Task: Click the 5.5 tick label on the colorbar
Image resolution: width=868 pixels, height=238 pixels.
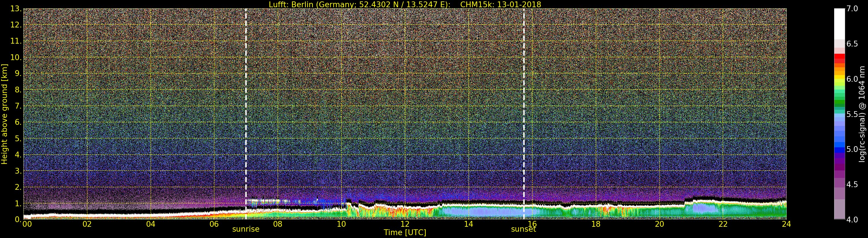Action: pos(852,114)
